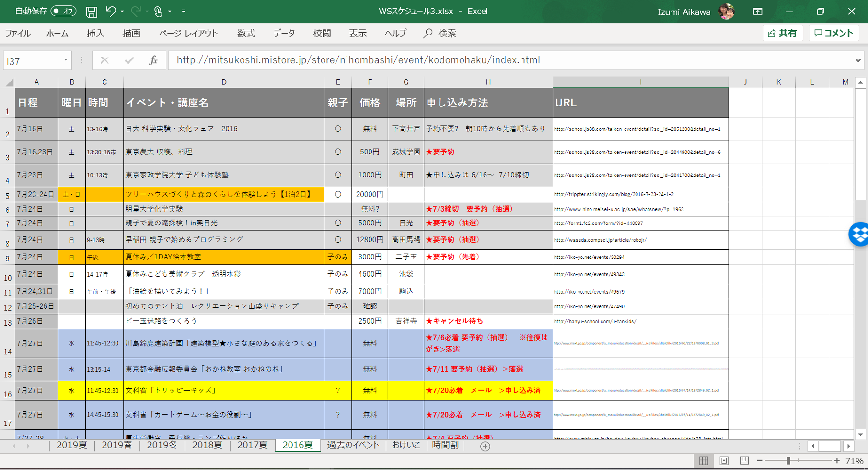Click the zoom out minus button

coord(760,461)
